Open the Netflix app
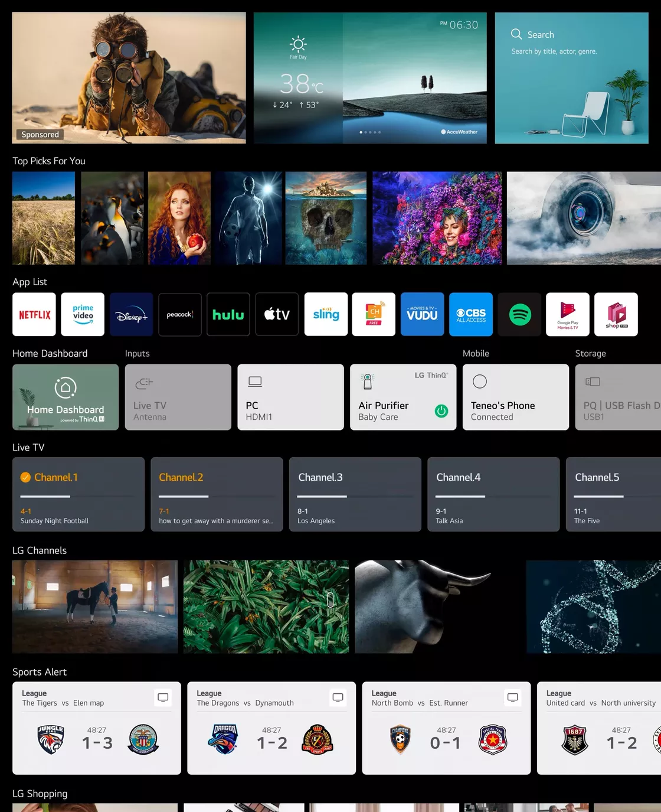Image resolution: width=661 pixels, height=812 pixels. [x=34, y=315]
